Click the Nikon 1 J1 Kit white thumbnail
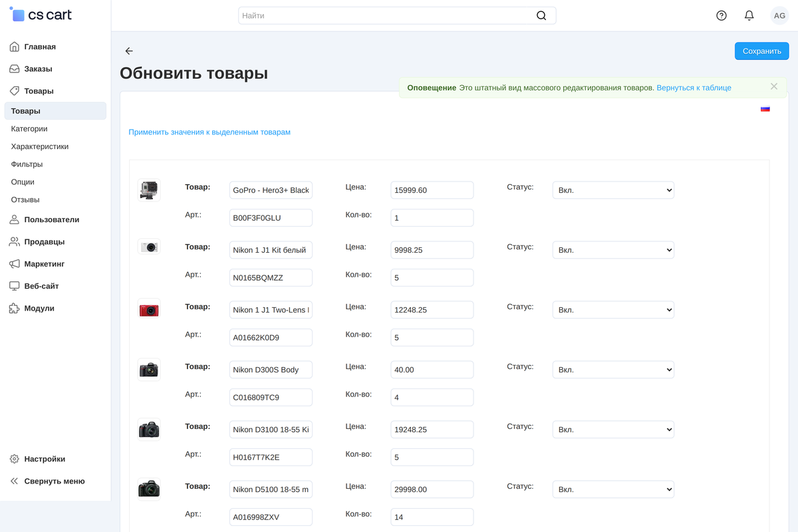The height and width of the screenshot is (532, 798). click(149, 247)
